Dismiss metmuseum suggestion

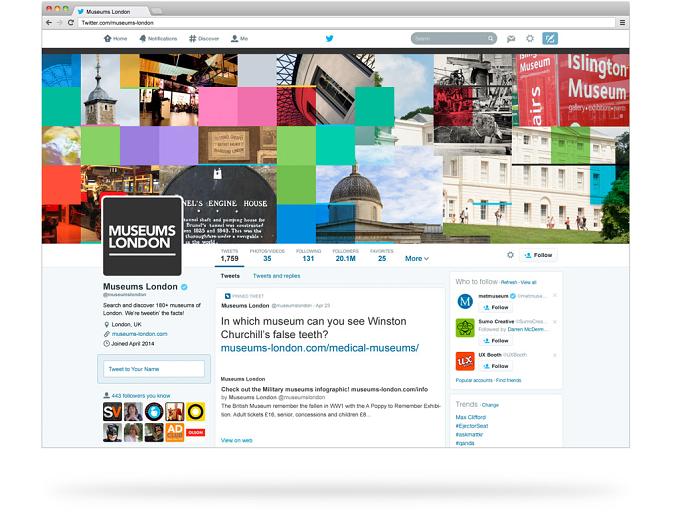click(x=555, y=296)
